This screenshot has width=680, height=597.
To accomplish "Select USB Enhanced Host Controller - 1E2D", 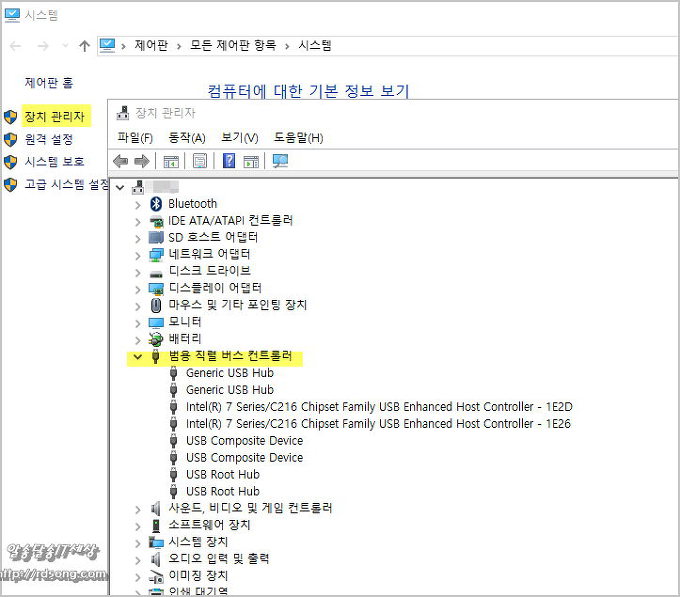I will click(378, 407).
